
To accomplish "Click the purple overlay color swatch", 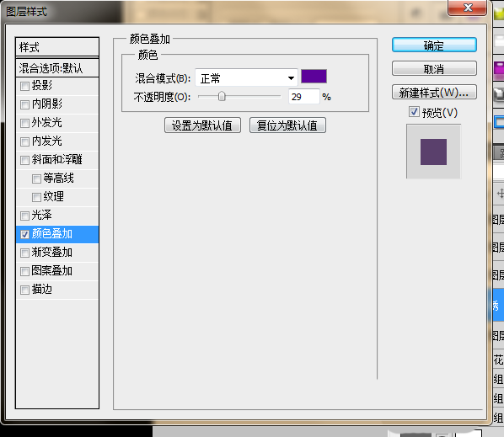I will (314, 77).
